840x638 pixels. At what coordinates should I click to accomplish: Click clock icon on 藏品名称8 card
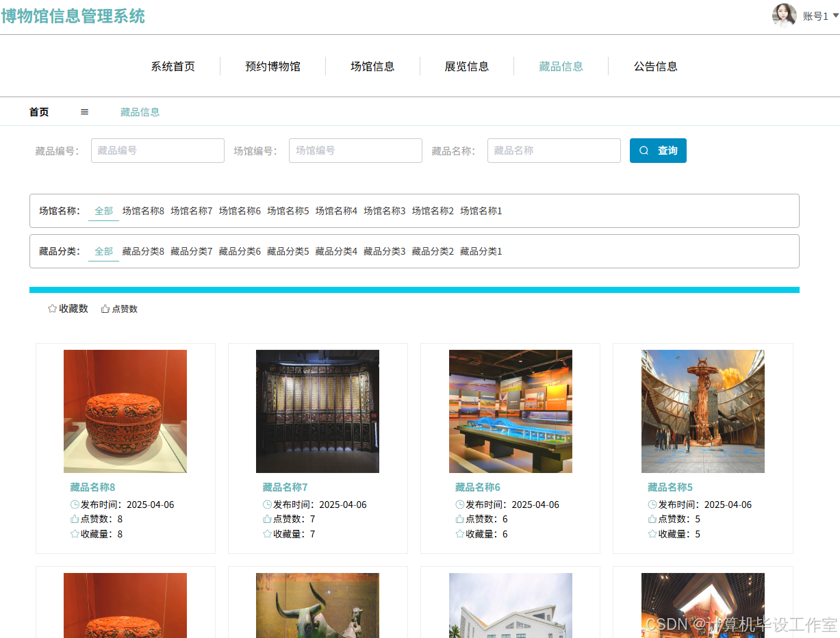pyautogui.click(x=75, y=505)
